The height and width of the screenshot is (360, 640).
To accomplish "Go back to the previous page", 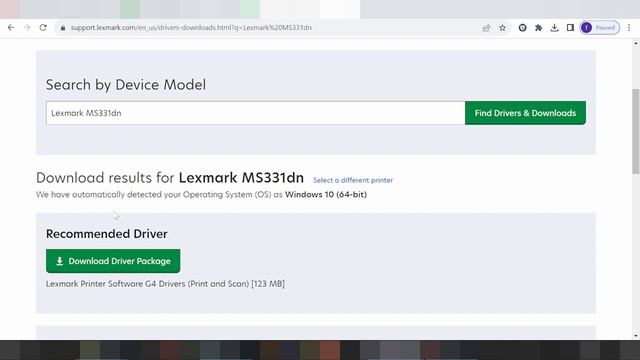I will click(x=11, y=28).
